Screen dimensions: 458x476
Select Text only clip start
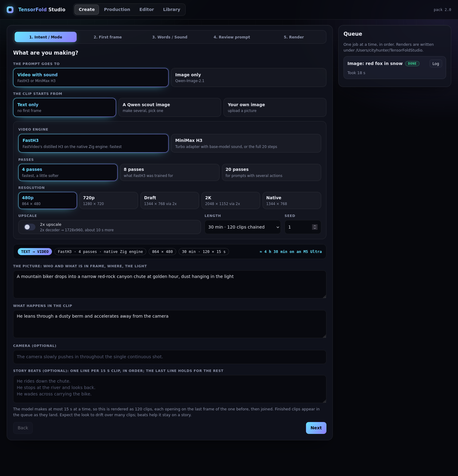[64, 107]
